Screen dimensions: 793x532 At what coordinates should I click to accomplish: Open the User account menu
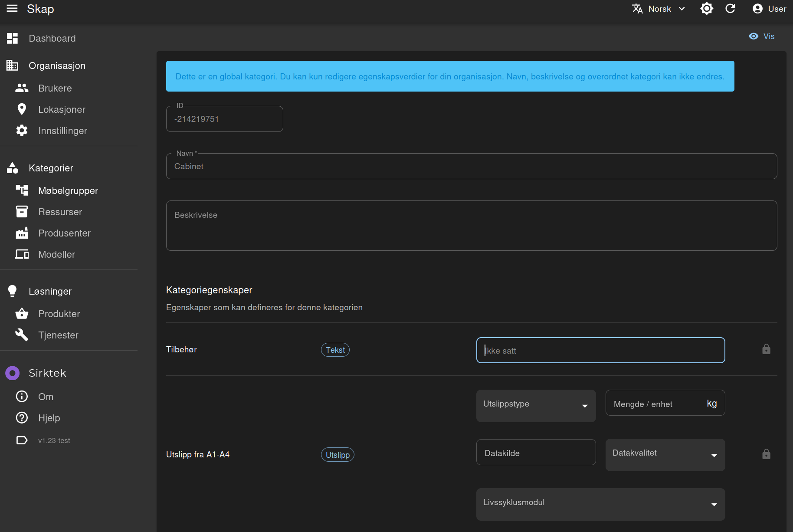point(769,9)
